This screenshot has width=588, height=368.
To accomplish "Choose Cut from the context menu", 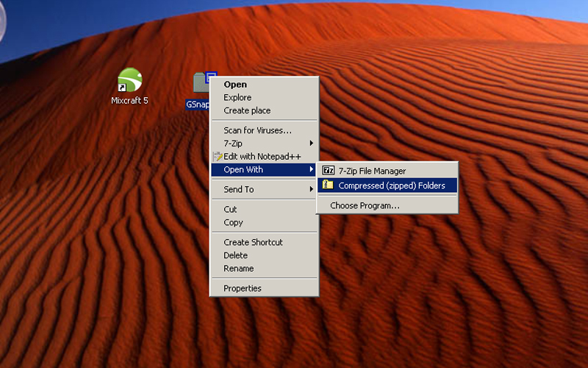I will click(264, 209).
